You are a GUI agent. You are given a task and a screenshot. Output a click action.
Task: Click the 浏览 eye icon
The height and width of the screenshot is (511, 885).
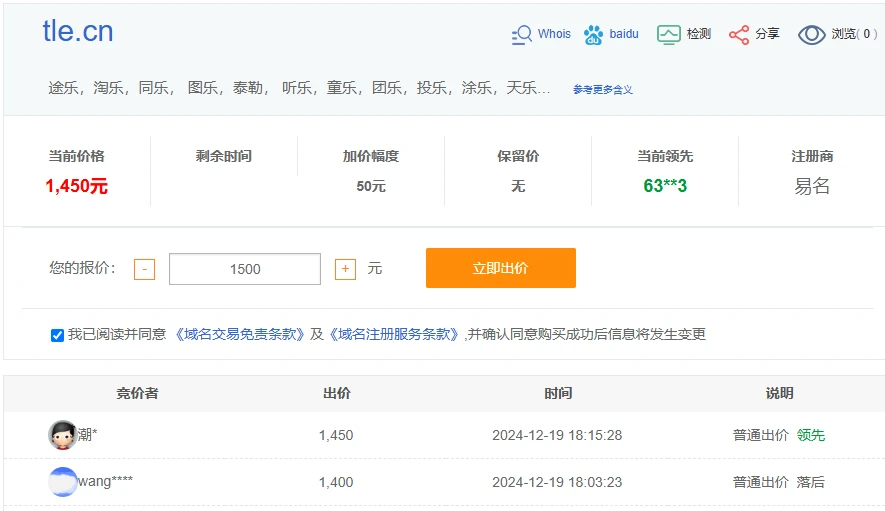click(811, 35)
